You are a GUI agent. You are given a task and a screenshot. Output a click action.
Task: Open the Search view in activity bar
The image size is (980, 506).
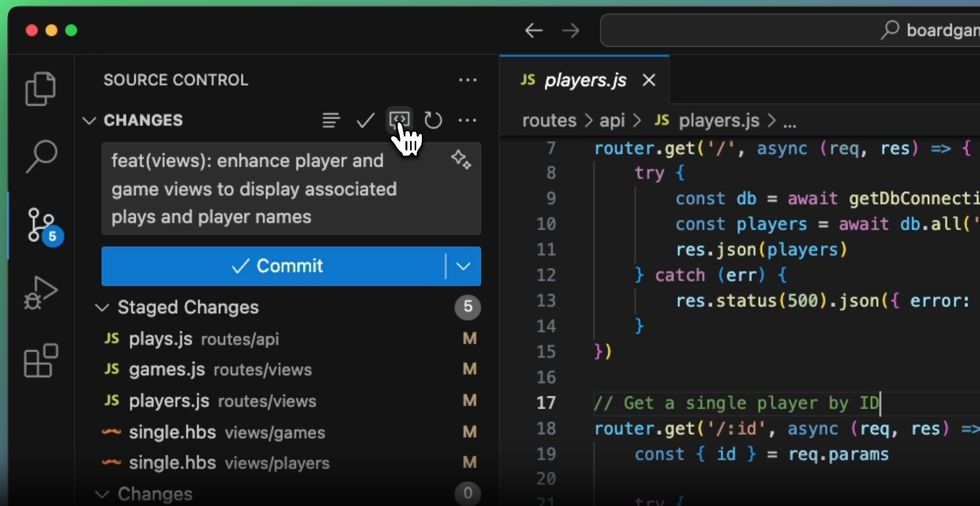40,156
